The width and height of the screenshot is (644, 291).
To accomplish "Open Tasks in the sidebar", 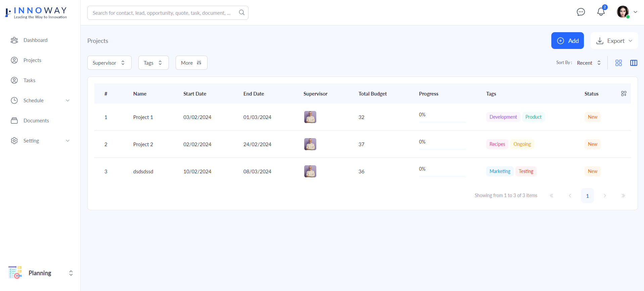I will [x=29, y=80].
